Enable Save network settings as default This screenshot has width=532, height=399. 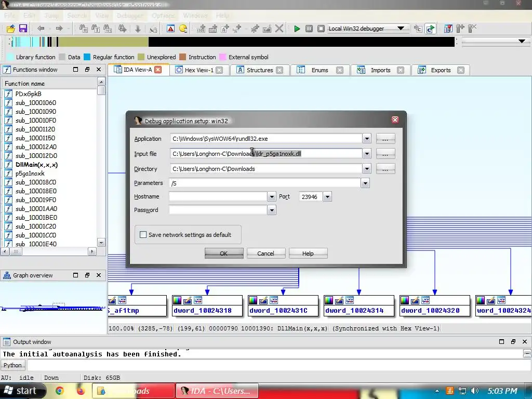coord(143,234)
